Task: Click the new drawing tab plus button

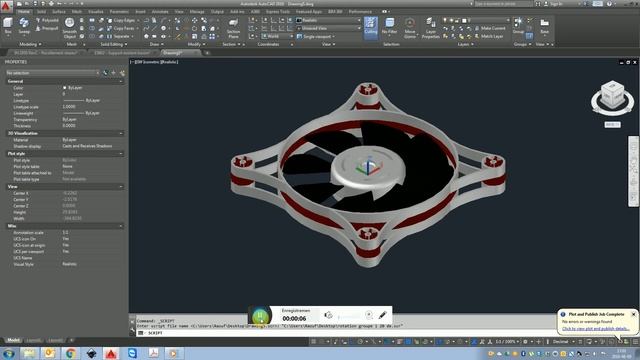Action: coord(207,53)
